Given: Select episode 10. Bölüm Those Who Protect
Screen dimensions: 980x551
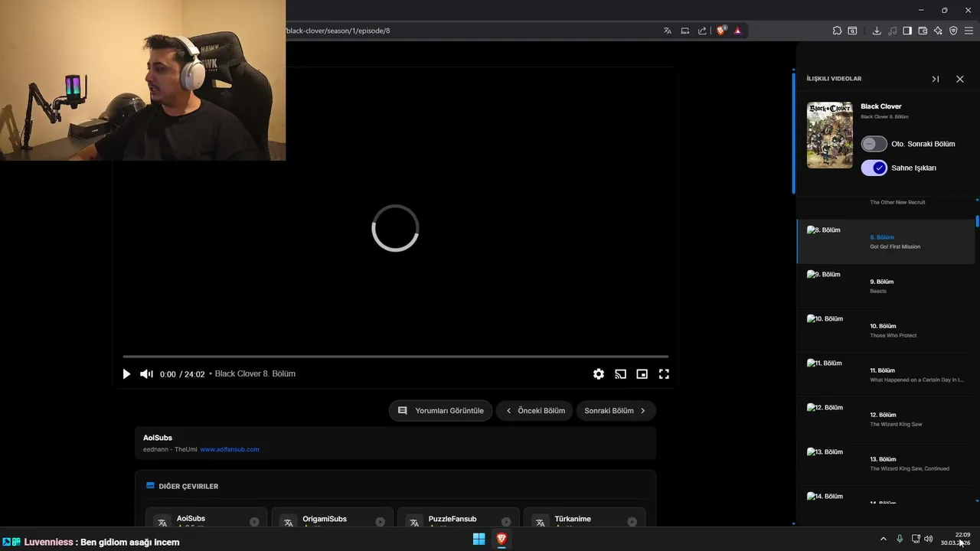Looking at the screenshot, I should click(x=886, y=331).
